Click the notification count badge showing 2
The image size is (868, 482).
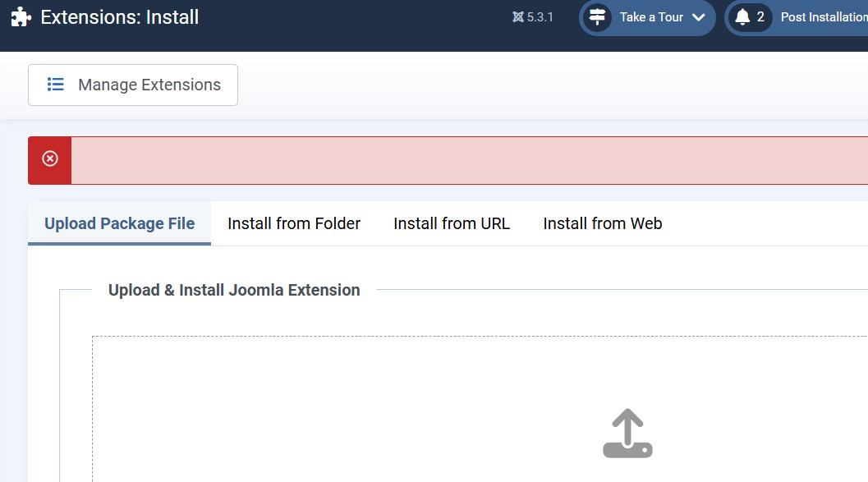click(760, 17)
